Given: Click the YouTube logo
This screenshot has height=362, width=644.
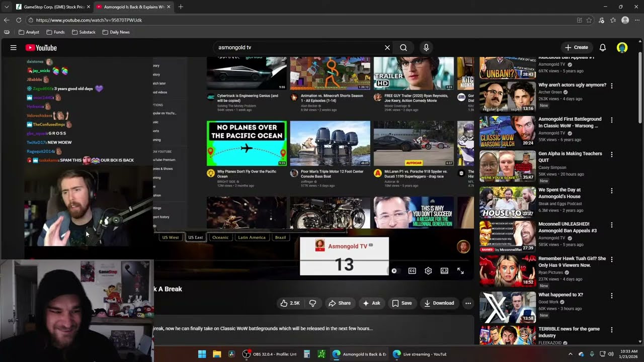Looking at the screenshot, I should [41, 48].
